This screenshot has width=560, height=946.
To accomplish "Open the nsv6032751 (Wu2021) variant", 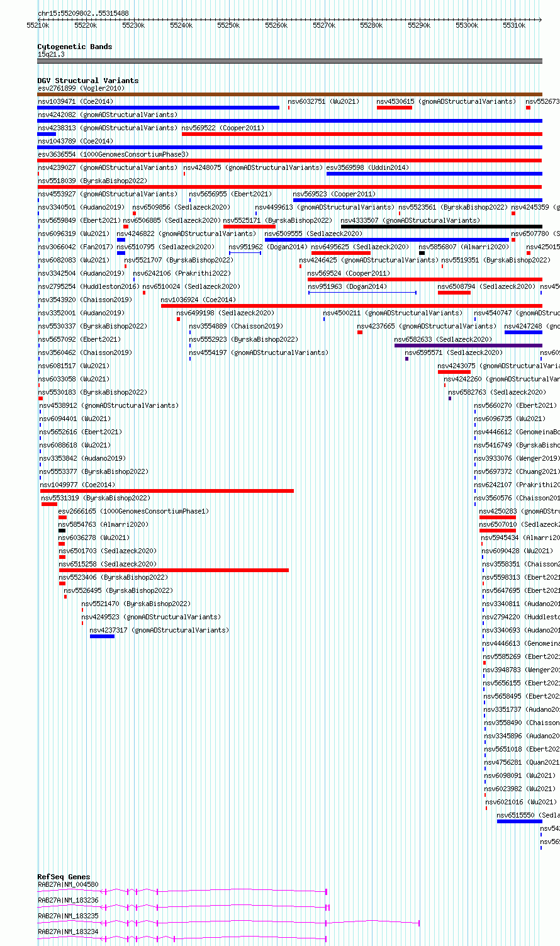I will (x=323, y=101).
